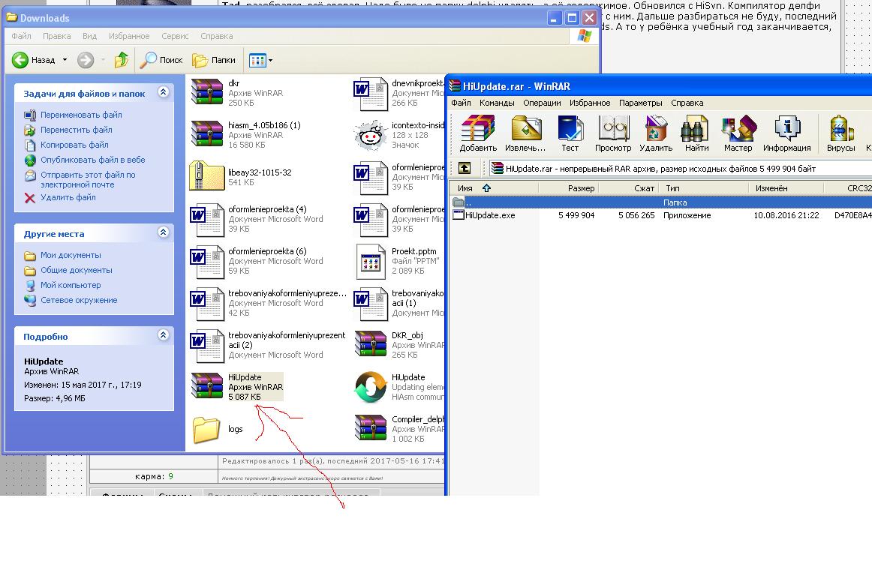Click Copy file (Копировать файл) link

pyautogui.click(x=74, y=145)
